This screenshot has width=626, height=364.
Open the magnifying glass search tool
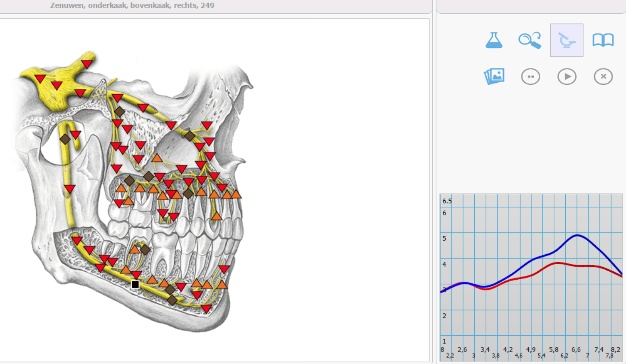pos(530,40)
